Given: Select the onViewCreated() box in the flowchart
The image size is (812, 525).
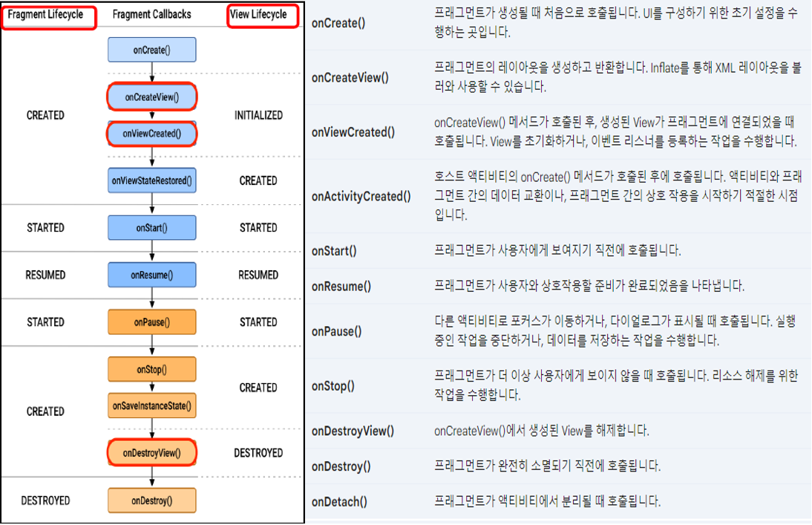Looking at the screenshot, I should click(151, 134).
